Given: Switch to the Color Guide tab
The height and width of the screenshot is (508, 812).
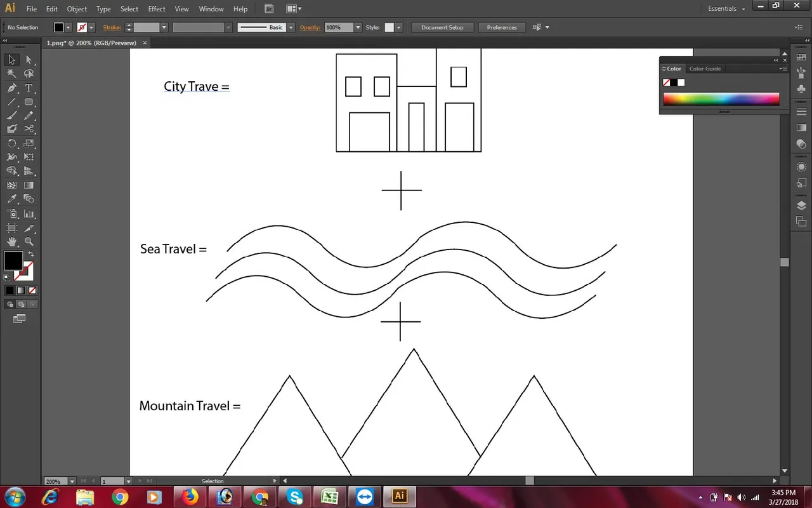Looking at the screenshot, I should point(705,69).
